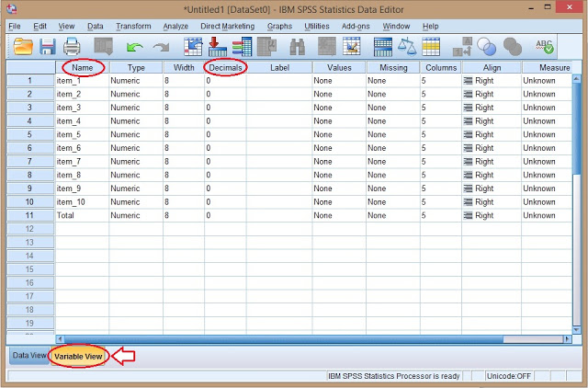Select the Go to variable icon with red arrow
588x388 pixels.
tap(218, 47)
